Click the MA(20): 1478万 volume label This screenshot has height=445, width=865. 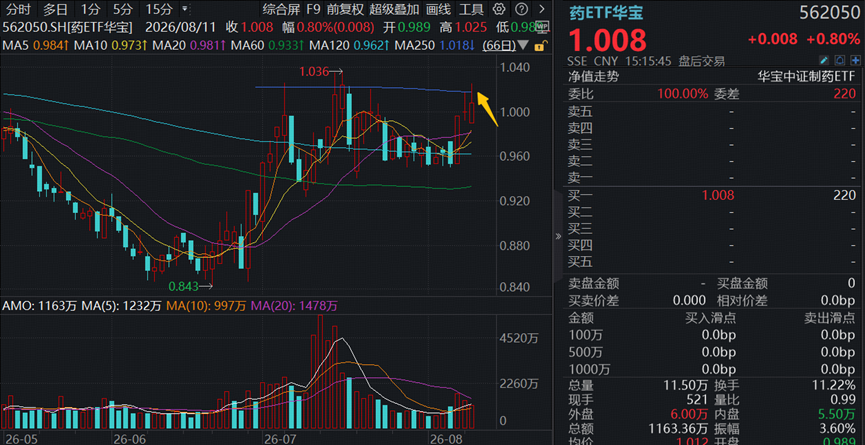tap(294, 305)
